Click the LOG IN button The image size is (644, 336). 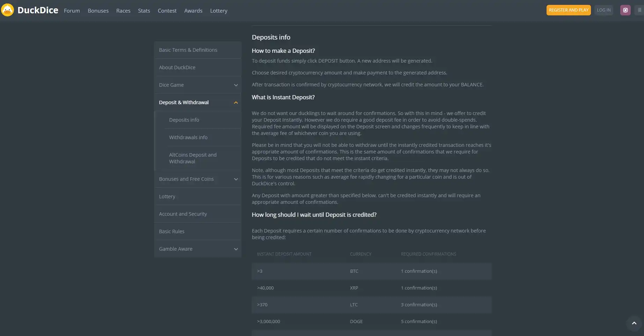(x=603, y=10)
